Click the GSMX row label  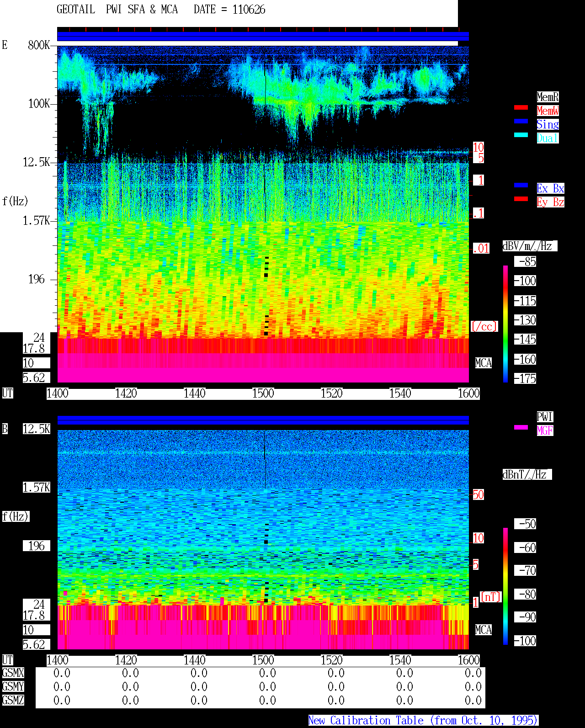(13, 673)
